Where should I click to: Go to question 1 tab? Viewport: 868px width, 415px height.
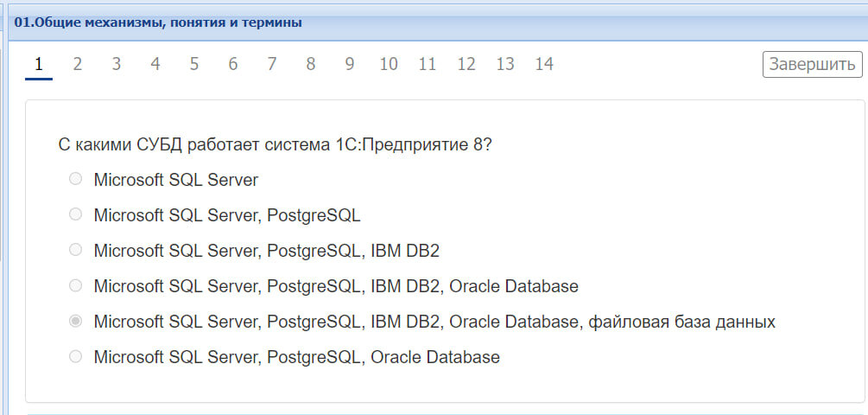[39, 65]
